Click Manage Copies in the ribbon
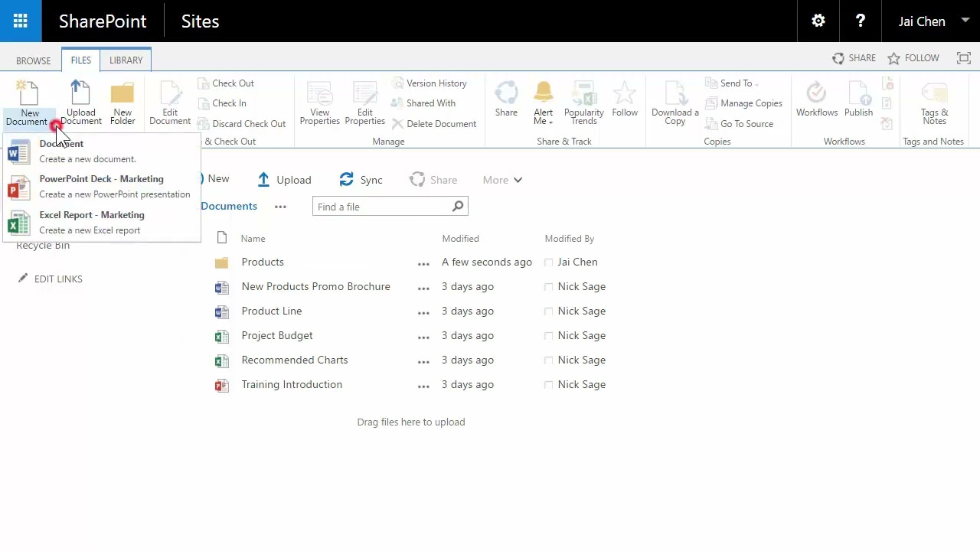Screen dimensions: 980x551 coord(743,103)
